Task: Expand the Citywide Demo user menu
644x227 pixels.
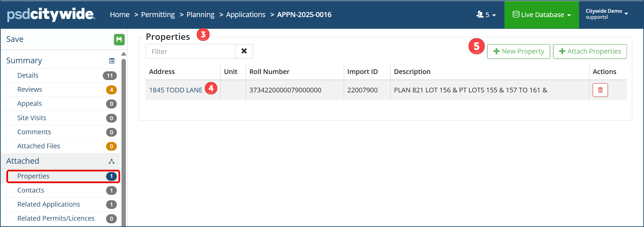Action: [607, 14]
